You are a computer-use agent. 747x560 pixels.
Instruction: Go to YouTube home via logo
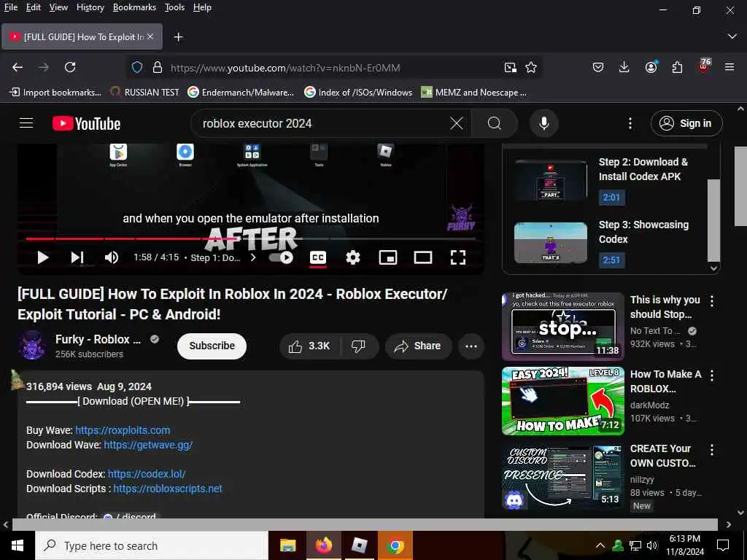(x=86, y=124)
